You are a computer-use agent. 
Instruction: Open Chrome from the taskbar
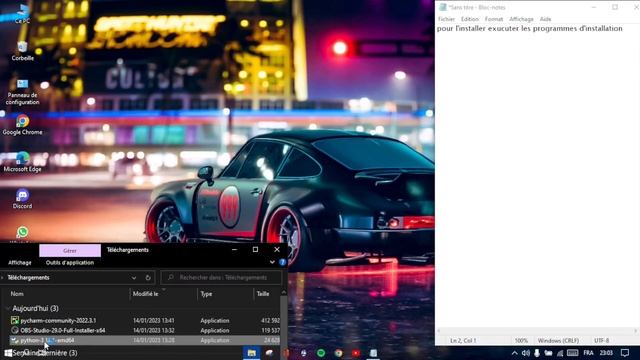338,353
